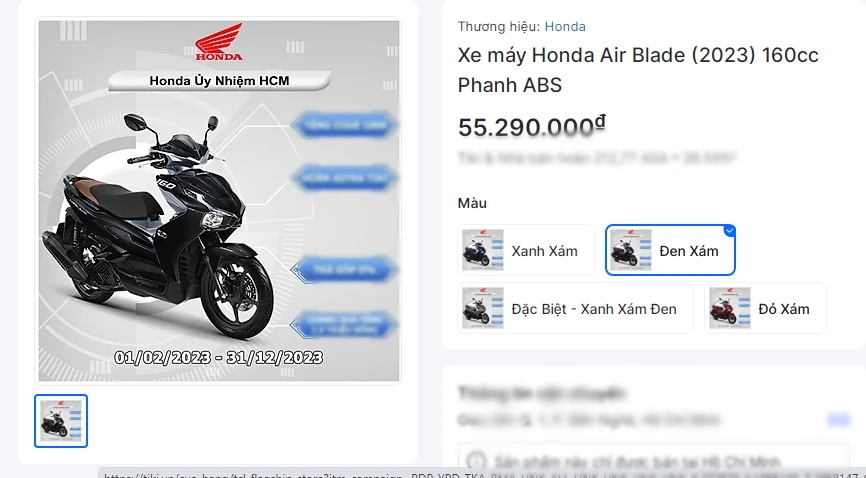Click the product title Xe máy Honda Air Blade
Image resolution: width=866 pixels, height=478 pixels.
[638, 70]
